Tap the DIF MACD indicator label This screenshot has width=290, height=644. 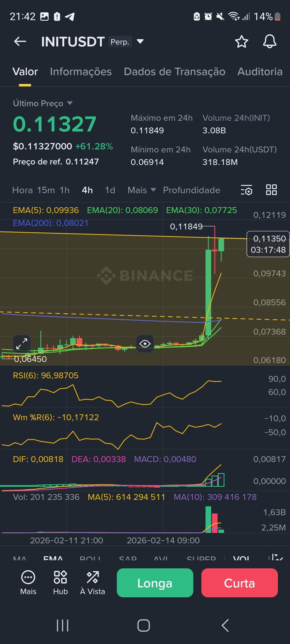click(x=38, y=459)
